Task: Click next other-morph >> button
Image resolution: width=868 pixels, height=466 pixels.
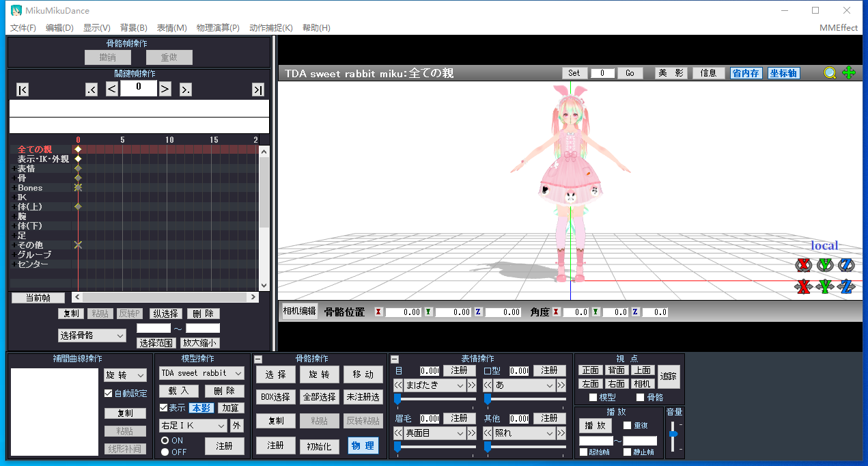Action: pyautogui.click(x=561, y=433)
